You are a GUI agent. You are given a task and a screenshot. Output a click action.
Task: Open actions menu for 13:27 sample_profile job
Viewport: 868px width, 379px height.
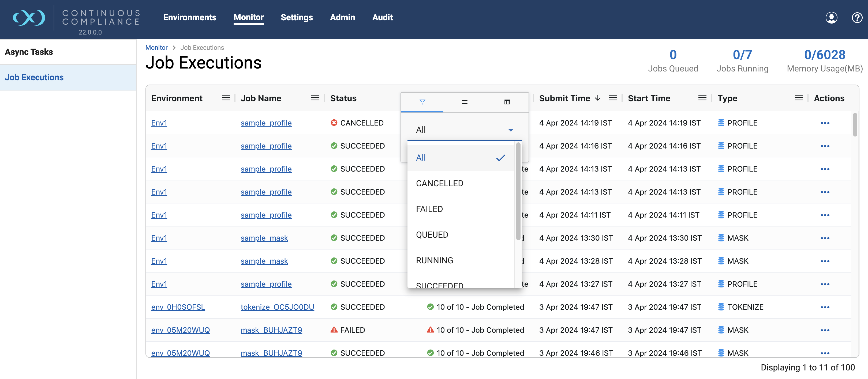825,285
